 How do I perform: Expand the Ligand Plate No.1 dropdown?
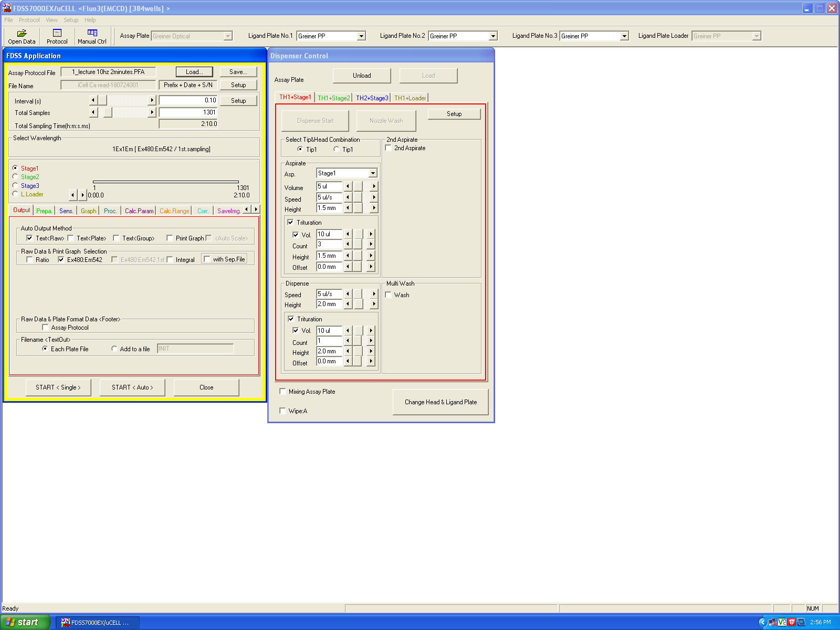click(x=361, y=36)
